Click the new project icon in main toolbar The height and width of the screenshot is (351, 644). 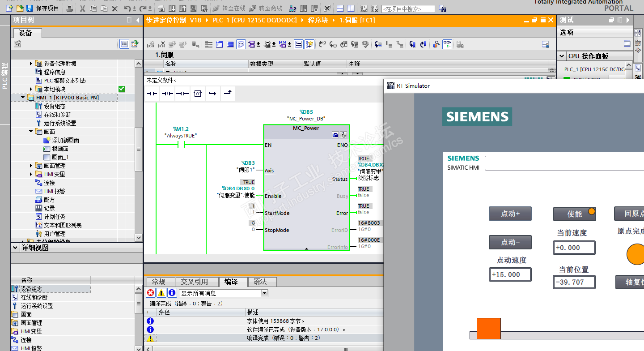(9, 8)
